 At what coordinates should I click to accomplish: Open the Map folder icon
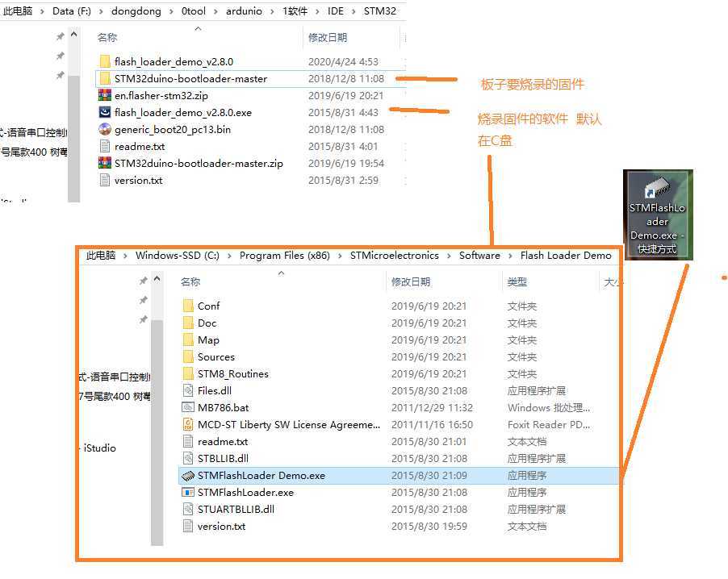[x=188, y=339]
